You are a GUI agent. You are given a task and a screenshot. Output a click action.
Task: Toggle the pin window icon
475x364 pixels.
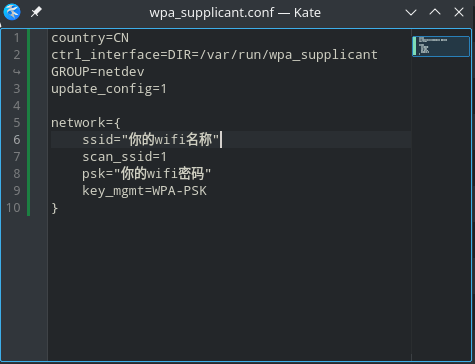pyautogui.click(x=36, y=12)
